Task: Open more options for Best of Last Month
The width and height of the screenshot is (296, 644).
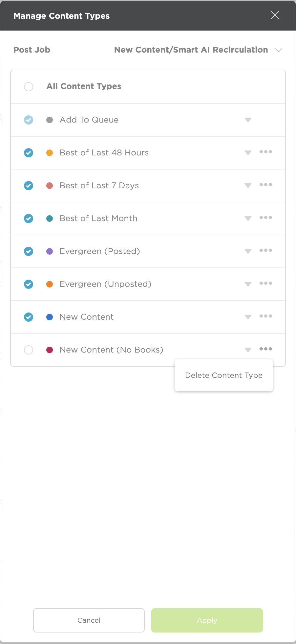Action: click(x=266, y=218)
